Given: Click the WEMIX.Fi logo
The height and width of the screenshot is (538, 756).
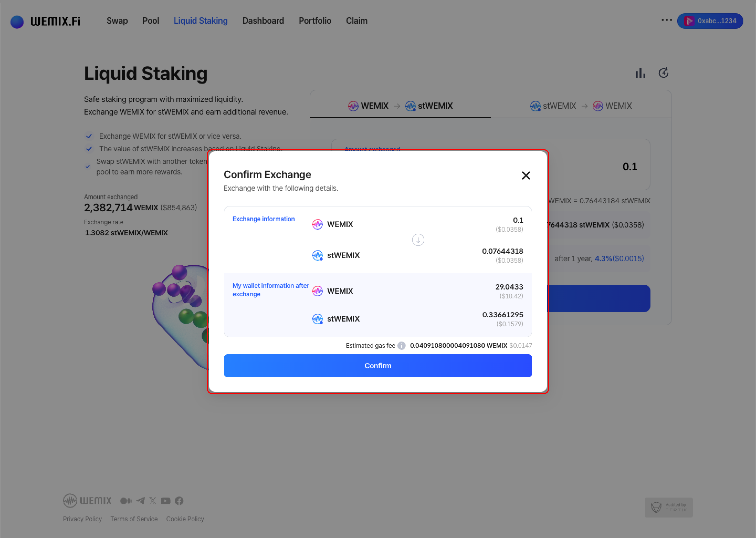Looking at the screenshot, I should pos(45,22).
